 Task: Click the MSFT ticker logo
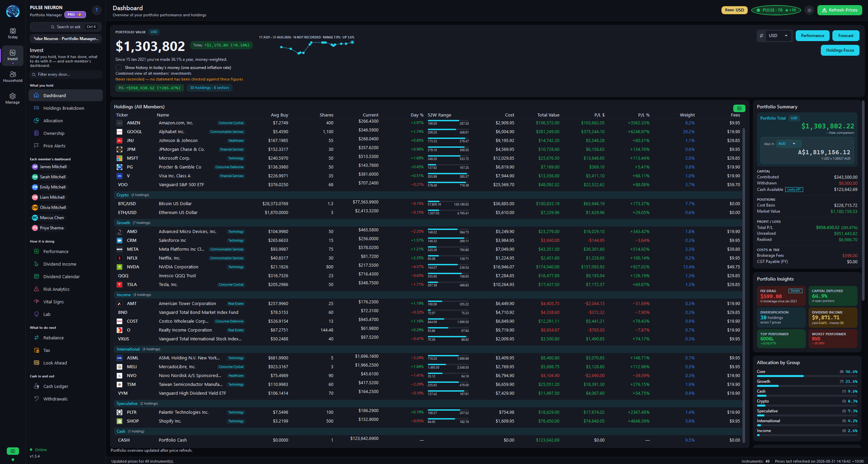pos(119,158)
